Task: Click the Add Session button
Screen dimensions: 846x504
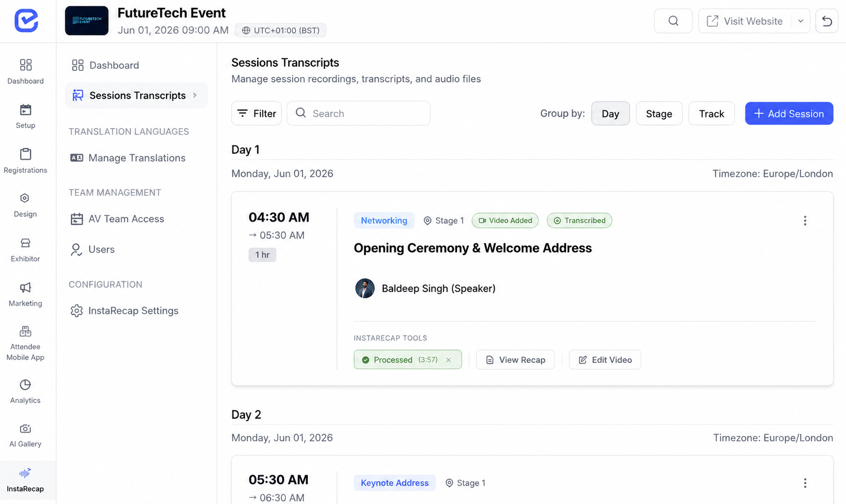Action: pyautogui.click(x=789, y=114)
